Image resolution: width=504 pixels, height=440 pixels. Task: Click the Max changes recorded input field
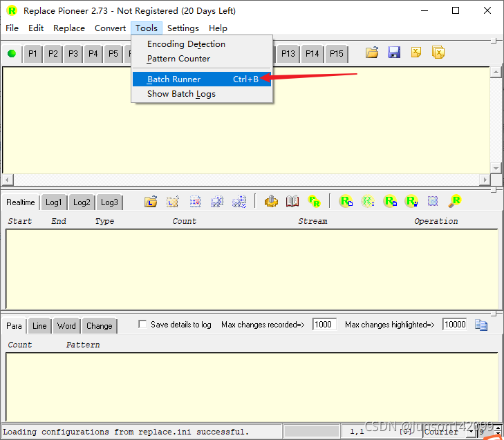click(324, 325)
